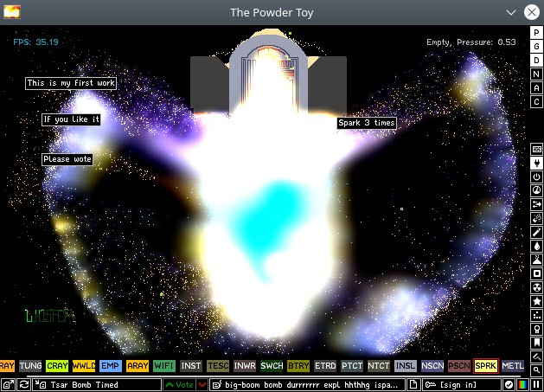Click The Powder Toy title bar app icon
544x392 pixels.
[12, 12]
